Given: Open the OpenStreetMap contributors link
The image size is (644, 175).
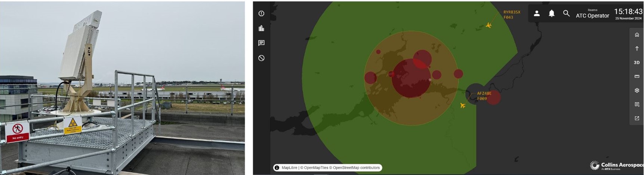Looking at the screenshot, I should point(356,168).
